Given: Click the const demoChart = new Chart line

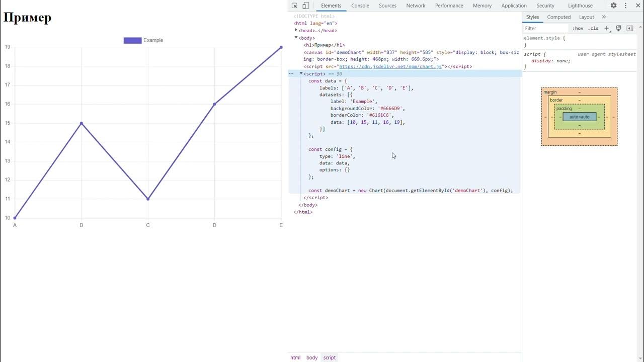Looking at the screenshot, I should [411, 191].
